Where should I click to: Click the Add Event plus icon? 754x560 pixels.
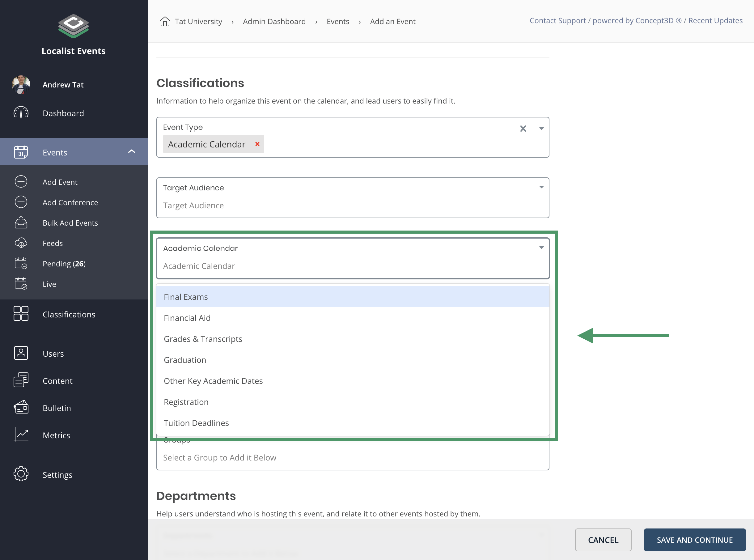pos(21,182)
